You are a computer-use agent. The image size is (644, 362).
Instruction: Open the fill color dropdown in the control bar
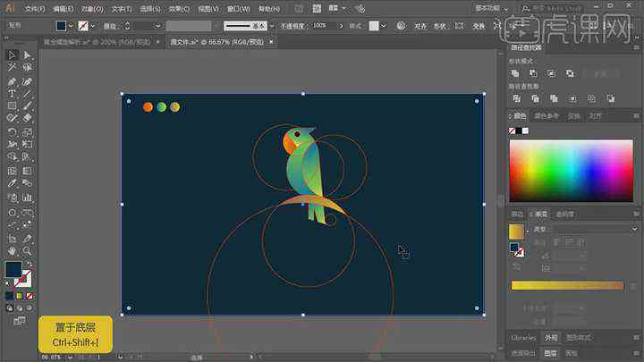click(x=71, y=26)
